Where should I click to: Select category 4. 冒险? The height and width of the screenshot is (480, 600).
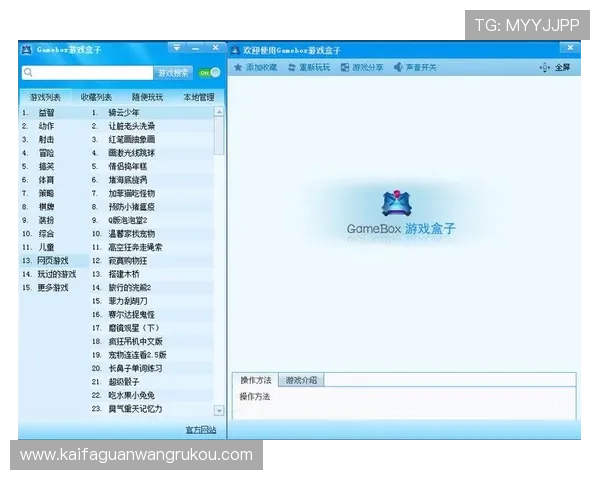click(54, 153)
